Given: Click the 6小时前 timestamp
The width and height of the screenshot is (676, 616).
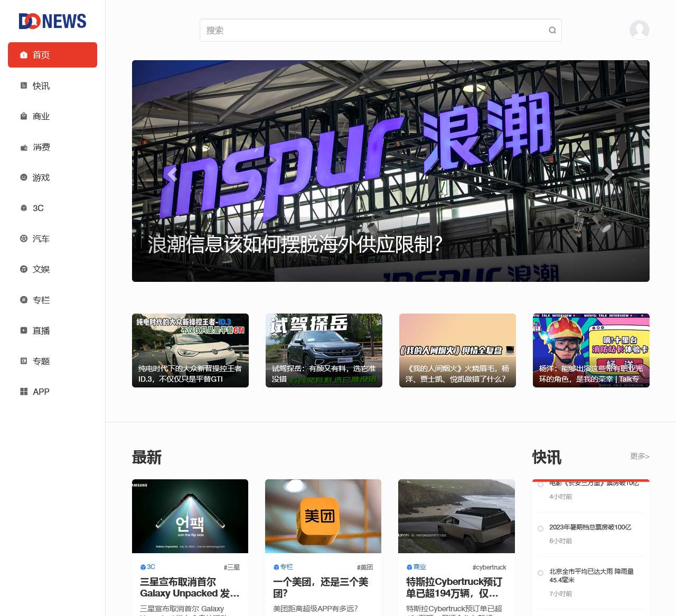Looking at the screenshot, I should (560, 541).
